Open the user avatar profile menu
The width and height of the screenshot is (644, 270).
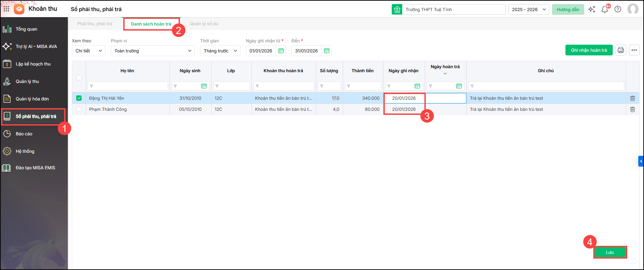point(633,9)
